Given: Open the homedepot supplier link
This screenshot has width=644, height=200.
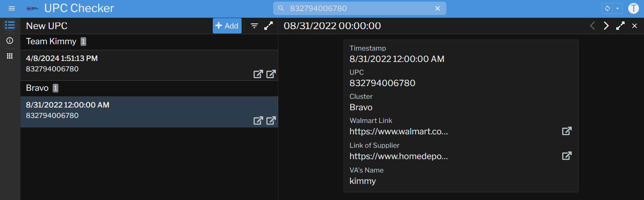Looking at the screenshot, I should pos(566,156).
